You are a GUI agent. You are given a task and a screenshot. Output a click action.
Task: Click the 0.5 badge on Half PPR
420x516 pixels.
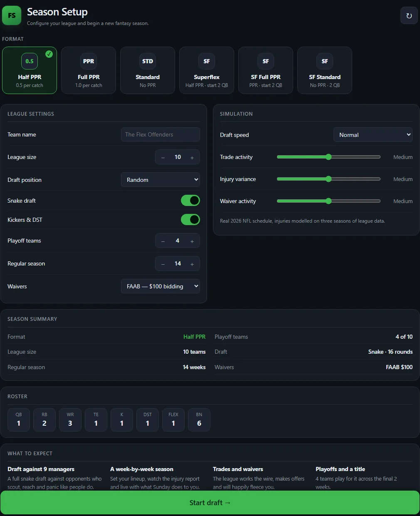pos(30,61)
